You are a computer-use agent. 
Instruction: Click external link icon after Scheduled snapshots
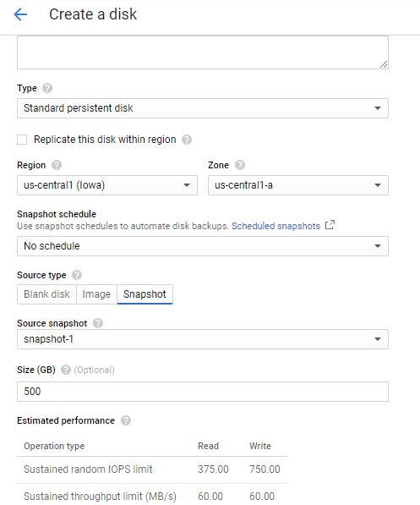tap(330, 225)
